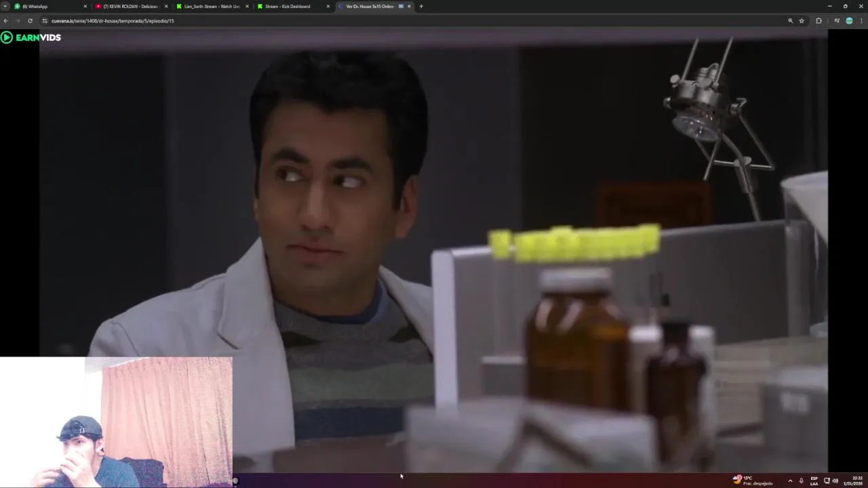
Task: Open the zoom magnifier in address bar
Action: point(790,21)
